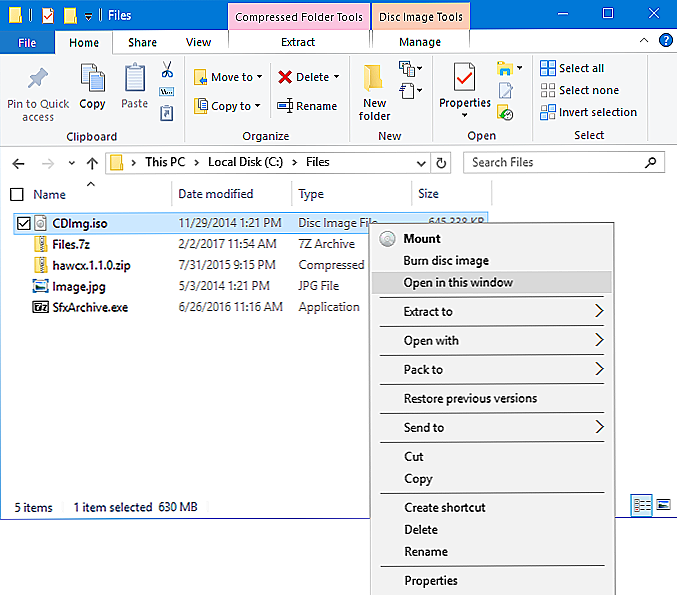Screen dimensions: 677x595
Task: Toggle the select-all checkbox beside the Name header
Action: (x=16, y=195)
